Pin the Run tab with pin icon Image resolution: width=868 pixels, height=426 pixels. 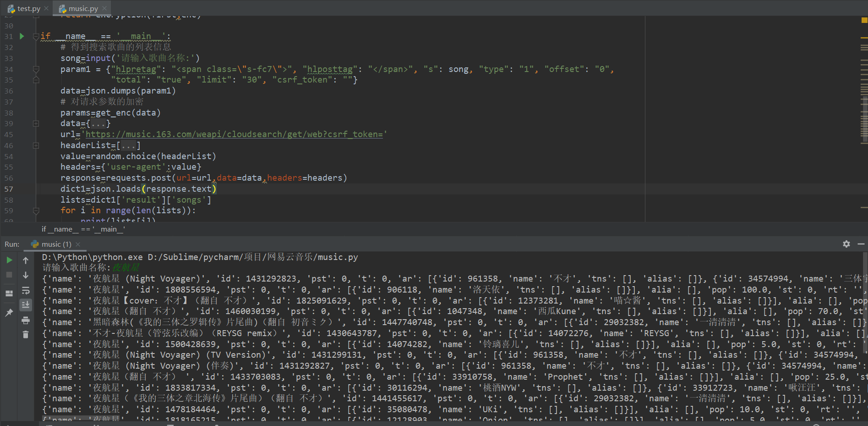pos(9,312)
